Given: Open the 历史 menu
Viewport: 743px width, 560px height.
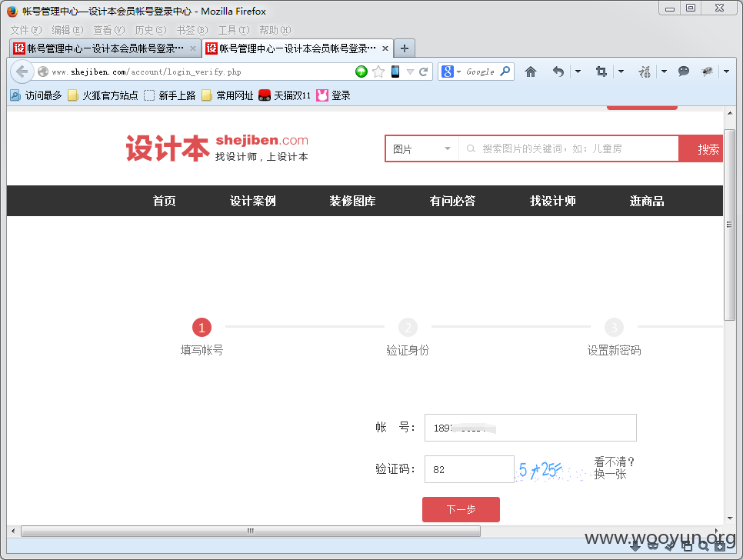Looking at the screenshot, I should click(x=151, y=30).
